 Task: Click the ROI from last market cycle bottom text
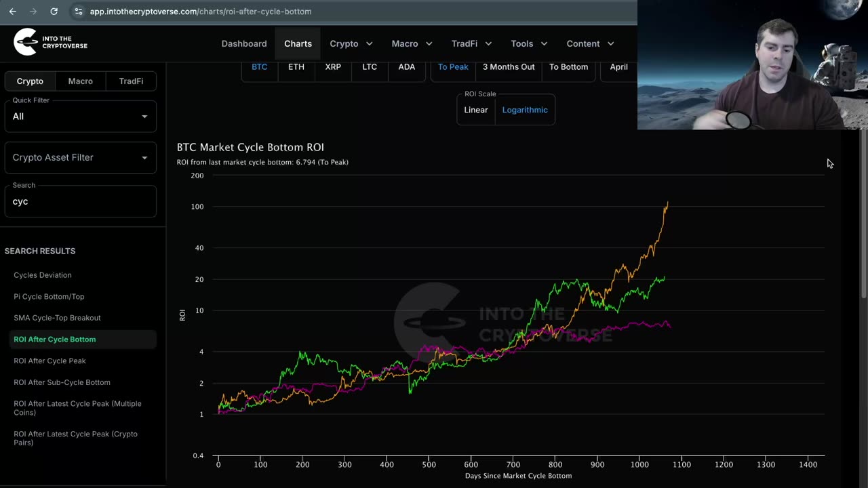262,163
